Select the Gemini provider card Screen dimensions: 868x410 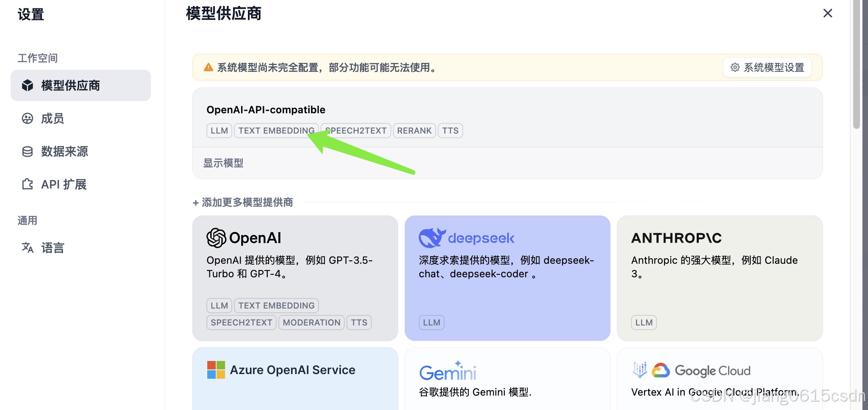[x=508, y=379]
